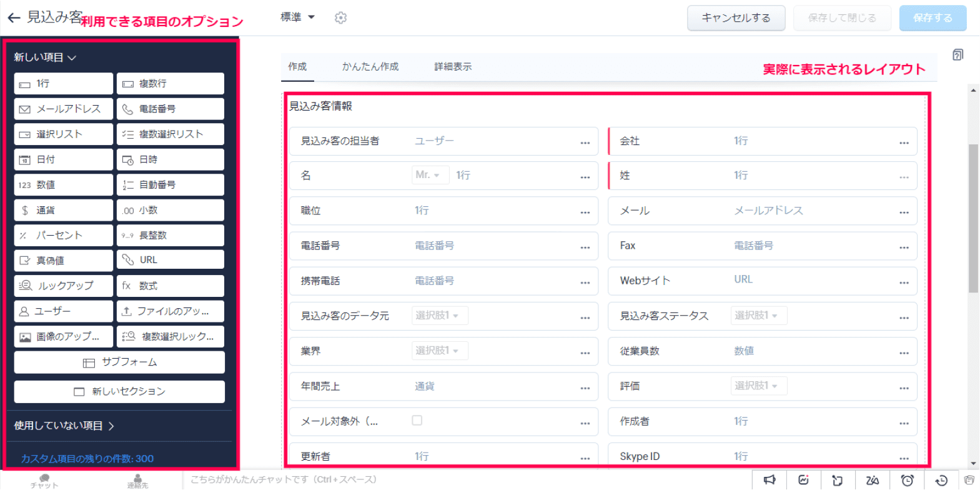
Task: Add a 数値 number field from the palette
Action: coord(63,185)
